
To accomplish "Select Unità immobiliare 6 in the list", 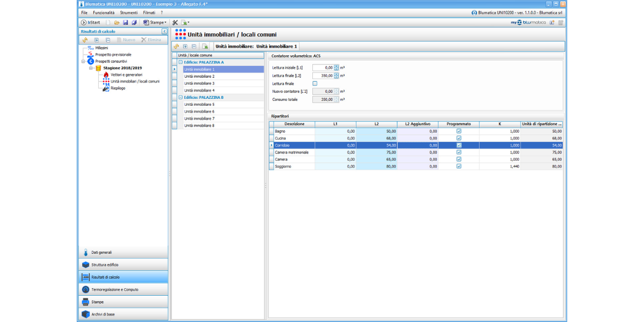I will (x=199, y=112).
